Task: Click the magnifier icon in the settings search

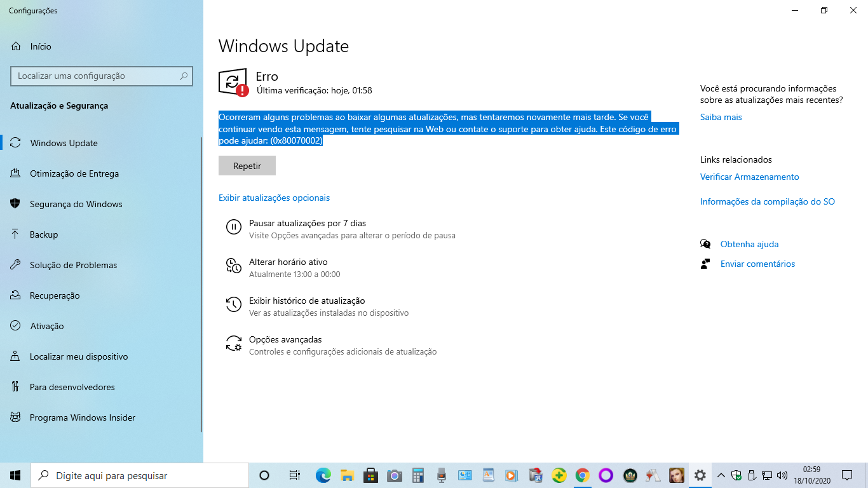Action: (x=184, y=76)
